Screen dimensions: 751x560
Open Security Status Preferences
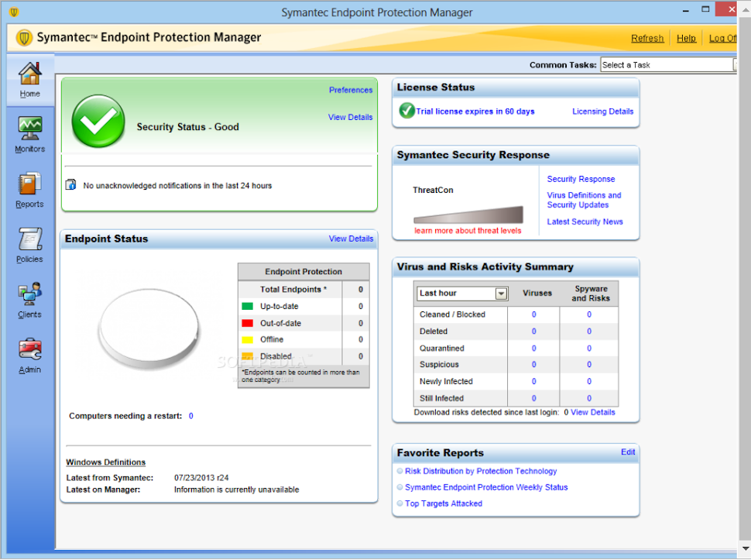[x=350, y=90]
